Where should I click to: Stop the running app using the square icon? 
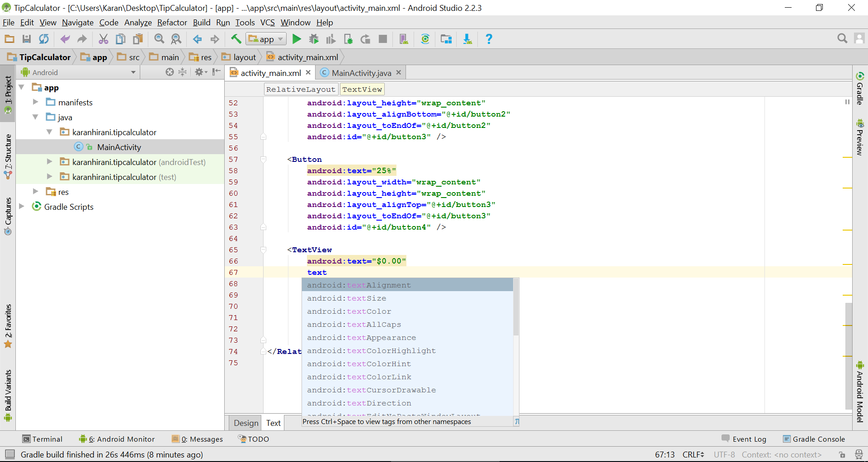(383, 39)
